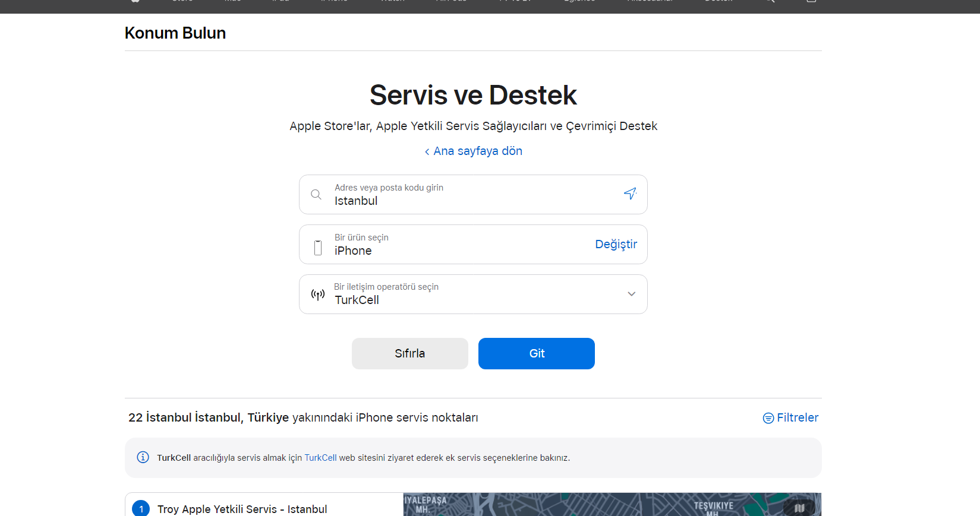980x516 pixels.
Task: Toggle the map view mode icon
Action: [x=799, y=508]
